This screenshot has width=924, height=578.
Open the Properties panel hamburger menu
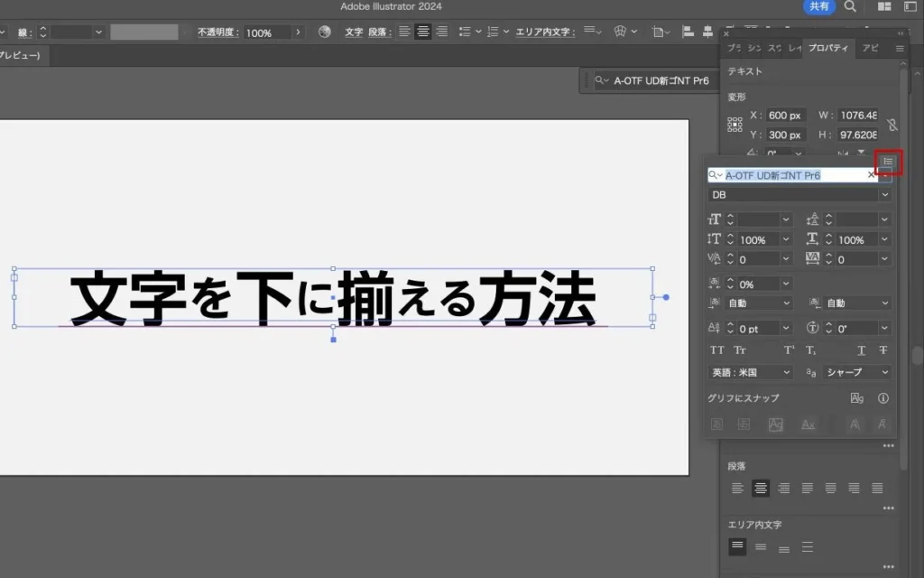pyautogui.click(x=900, y=48)
